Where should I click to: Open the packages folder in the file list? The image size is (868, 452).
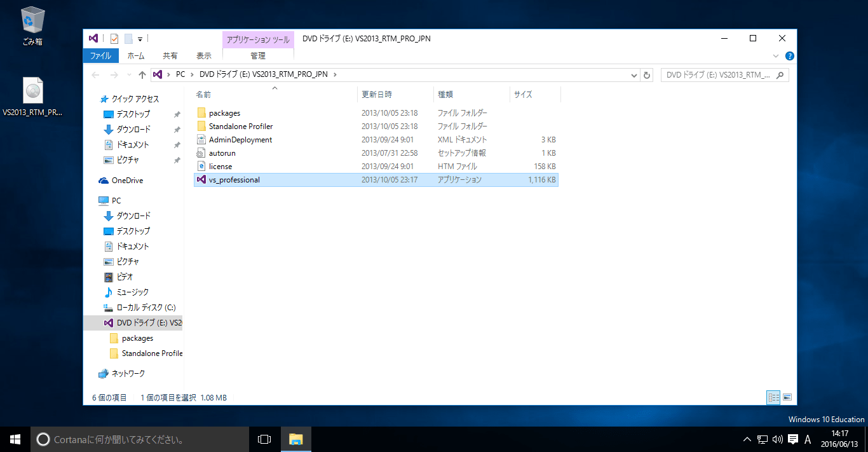(224, 113)
